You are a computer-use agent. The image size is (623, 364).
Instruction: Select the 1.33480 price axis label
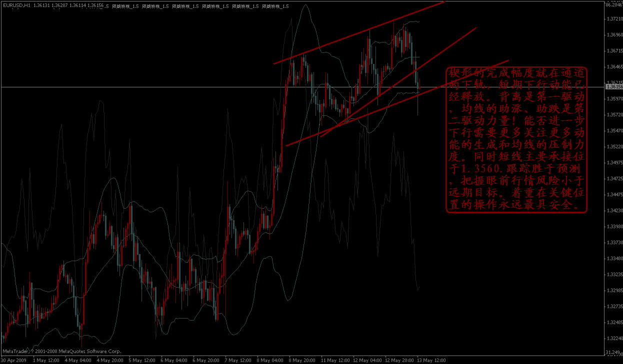point(614,259)
